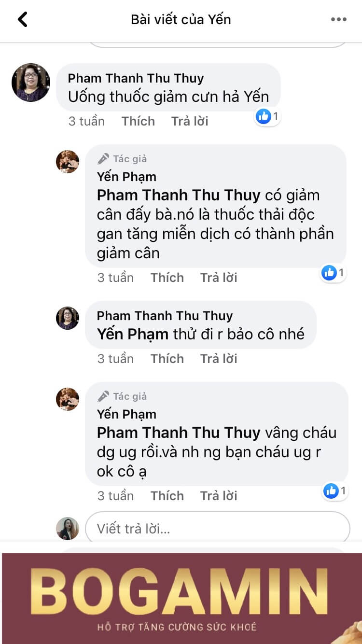
Task: Open the tagged Yến Phạm mention link
Action: pos(133,334)
